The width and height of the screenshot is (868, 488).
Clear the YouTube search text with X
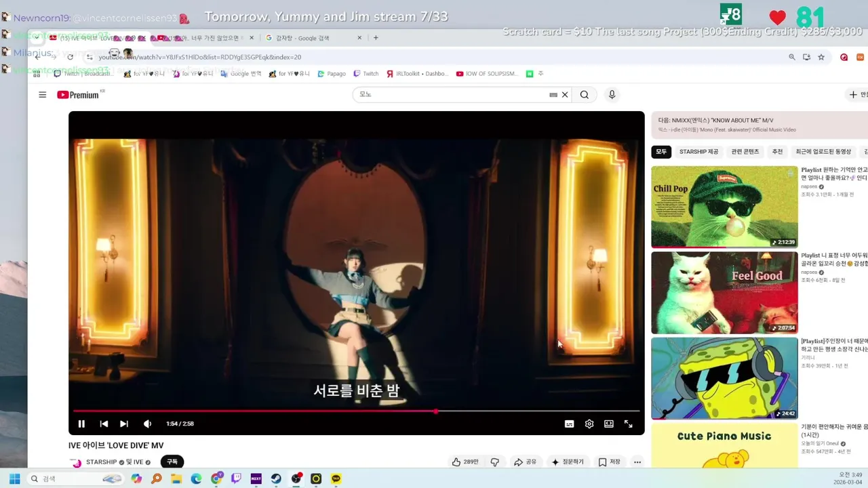pyautogui.click(x=565, y=95)
